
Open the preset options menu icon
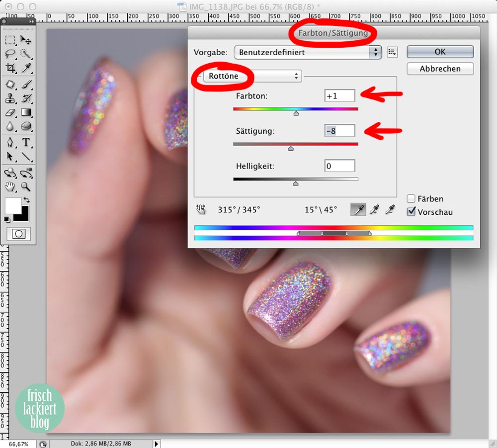coord(392,52)
